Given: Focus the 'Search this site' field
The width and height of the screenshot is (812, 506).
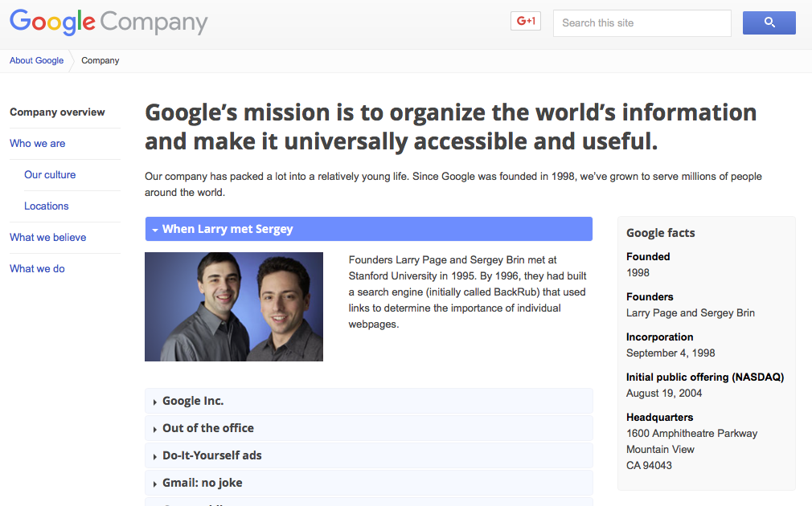Looking at the screenshot, I should [642, 22].
